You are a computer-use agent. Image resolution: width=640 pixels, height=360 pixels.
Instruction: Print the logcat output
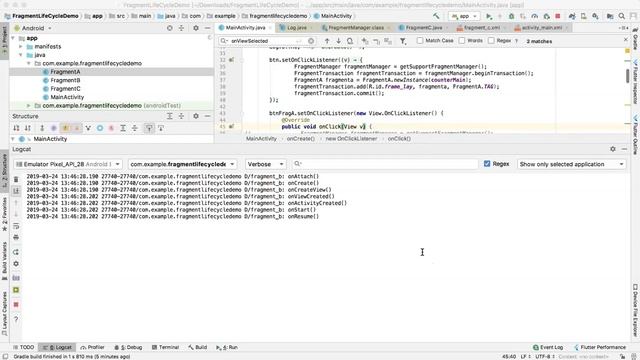click(x=16, y=237)
